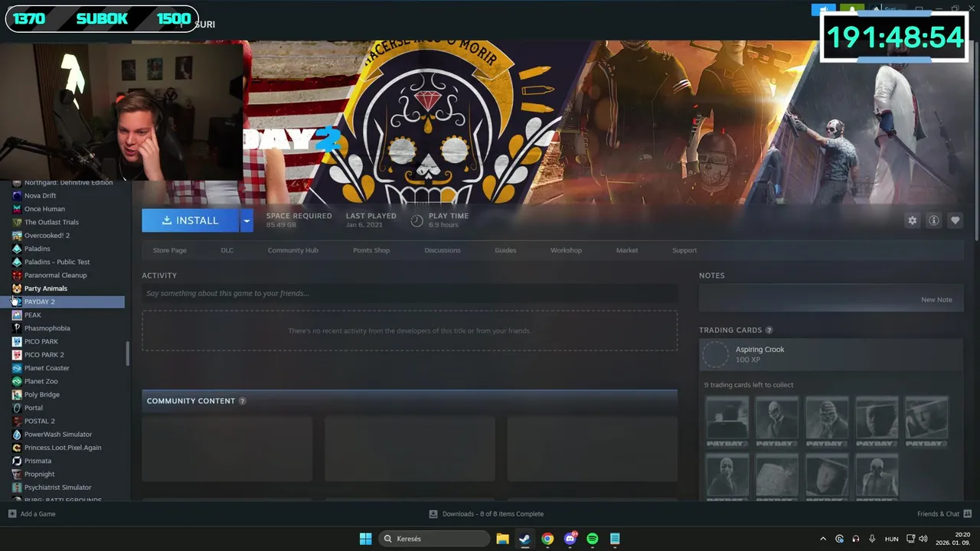Click the Phasmophobia game icon
Image resolution: width=980 pixels, height=551 pixels.
tap(17, 328)
